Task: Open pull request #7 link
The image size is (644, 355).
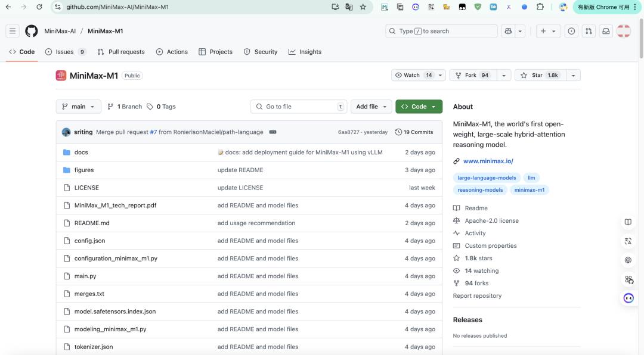Action: 153,132
